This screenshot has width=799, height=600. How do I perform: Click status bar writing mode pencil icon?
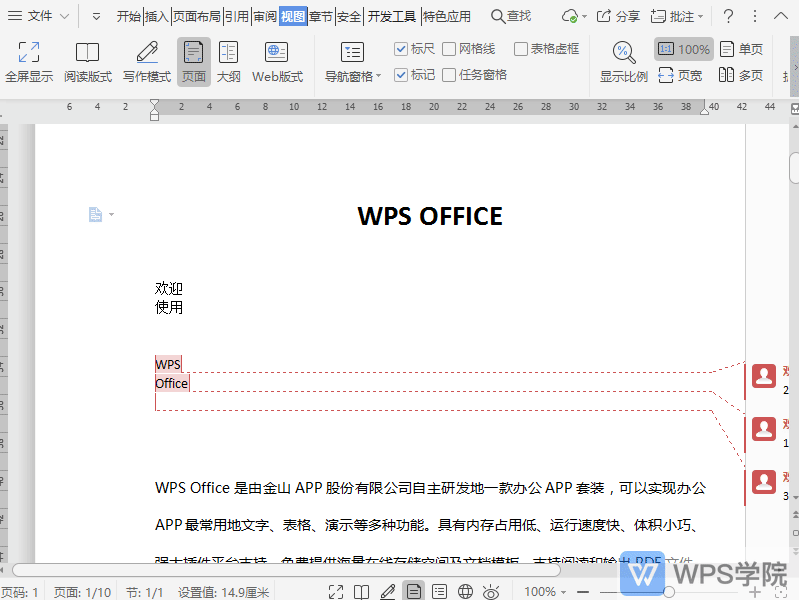point(387,592)
